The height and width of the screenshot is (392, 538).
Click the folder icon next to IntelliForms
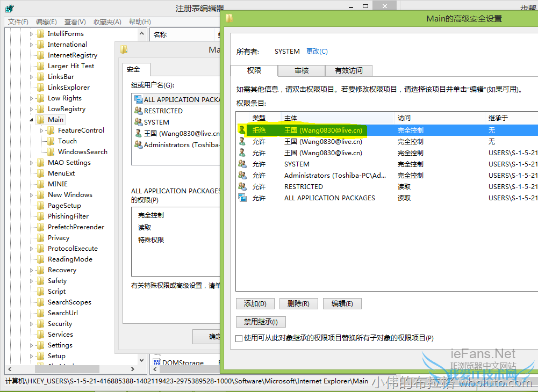pyautogui.click(x=40, y=34)
